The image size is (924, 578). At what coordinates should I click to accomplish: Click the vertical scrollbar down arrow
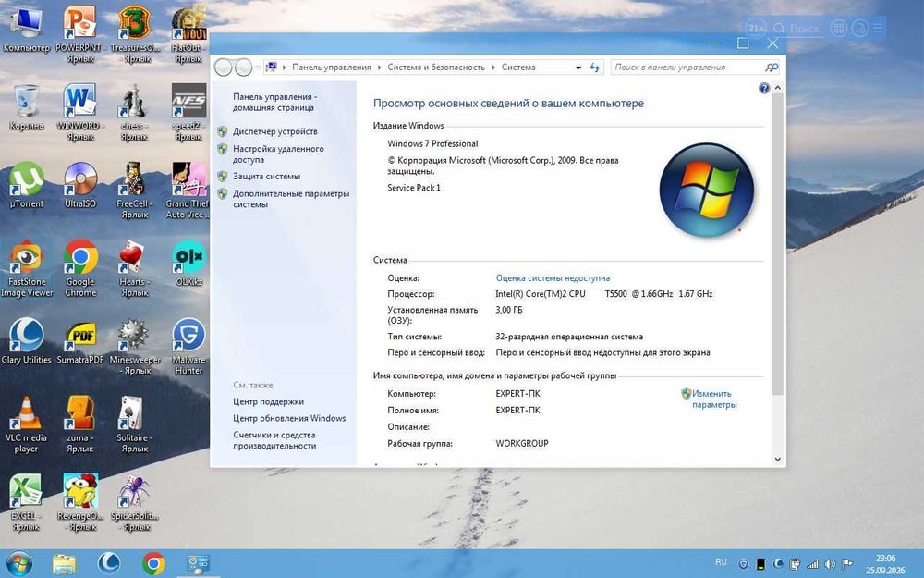point(778,459)
